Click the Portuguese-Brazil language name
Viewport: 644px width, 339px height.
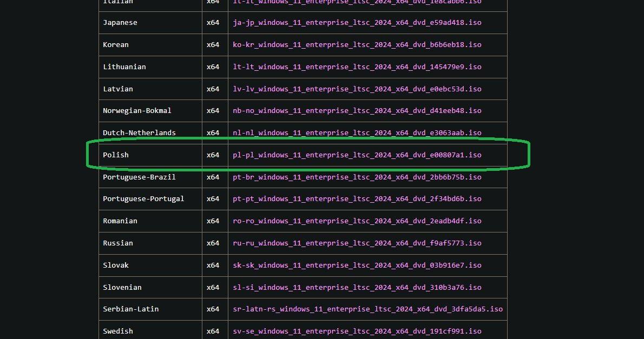pyautogui.click(x=139, y=177)
